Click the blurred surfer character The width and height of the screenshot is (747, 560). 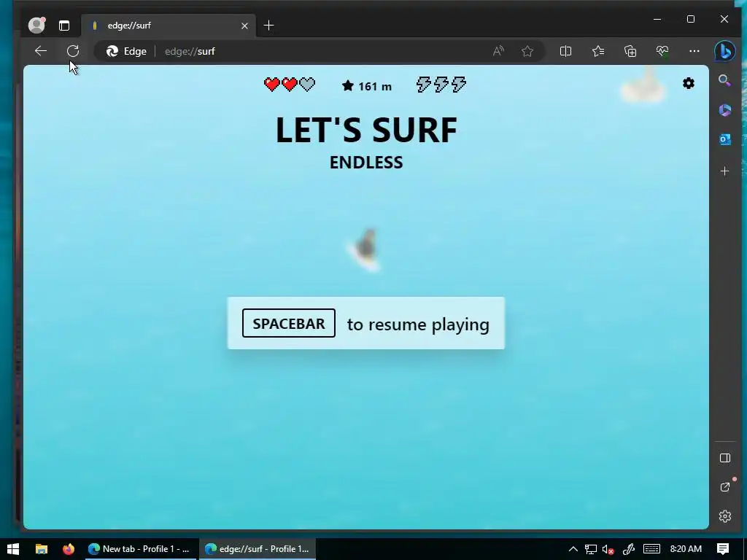(x=364, y=249)
